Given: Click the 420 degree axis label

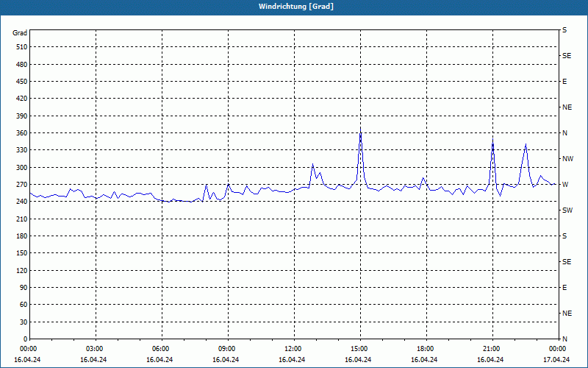Looking at the screenshot, I should click(x=21, y=99).
